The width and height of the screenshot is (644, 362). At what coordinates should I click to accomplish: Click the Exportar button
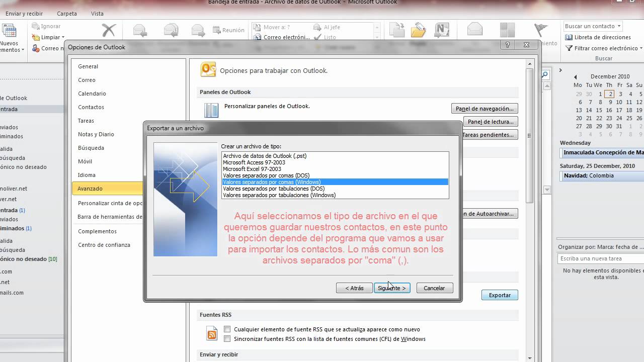500,295
